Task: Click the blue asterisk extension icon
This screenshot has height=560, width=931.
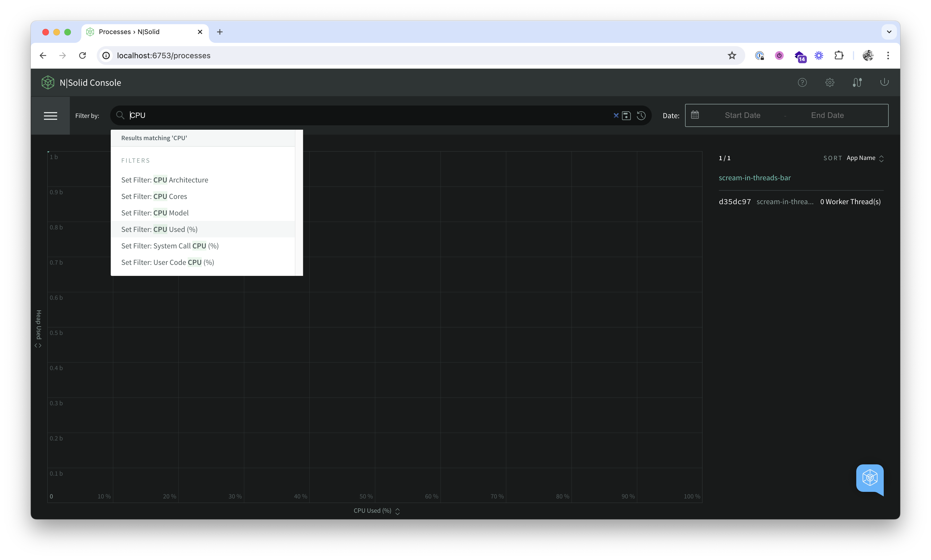Action: click(819, 56)
